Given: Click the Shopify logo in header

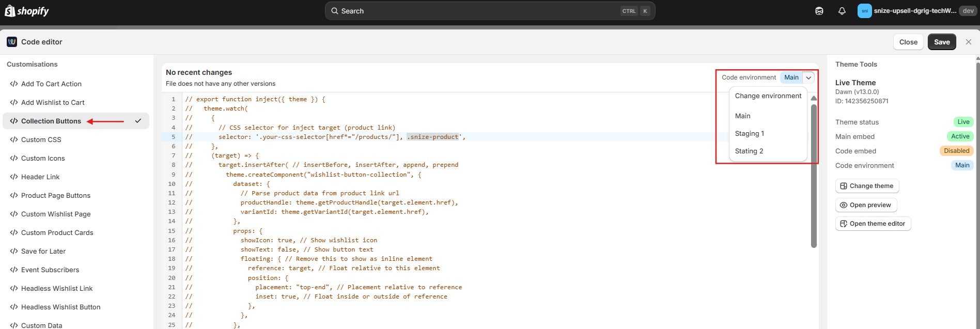Looking at the screenshot, I should pos(27,11).
